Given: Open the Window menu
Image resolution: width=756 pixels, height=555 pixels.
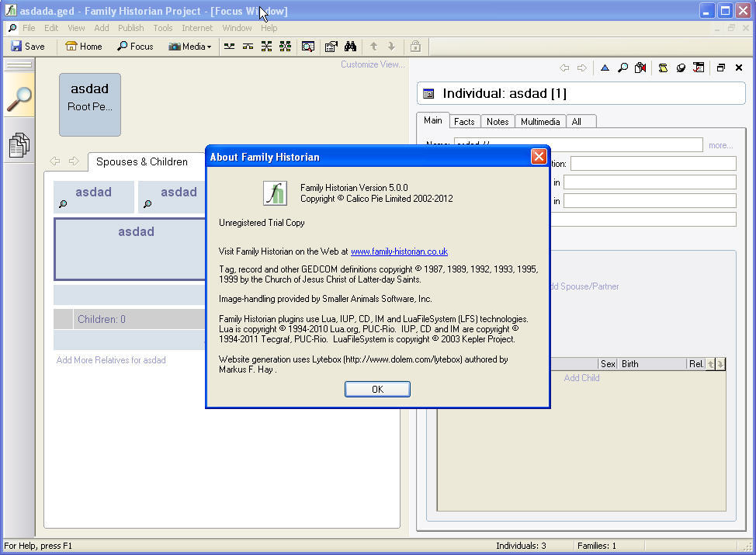Looking at the screenshot, I should coord(237,28).
